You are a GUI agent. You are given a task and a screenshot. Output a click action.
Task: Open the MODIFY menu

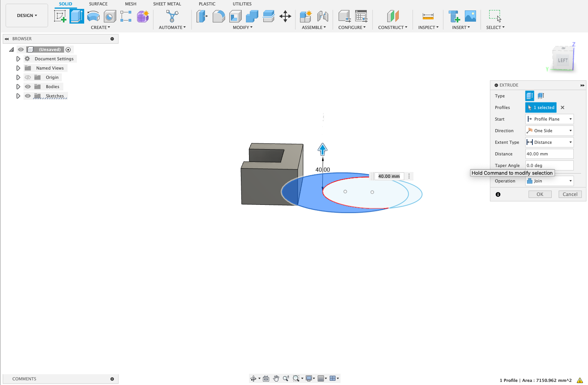pos(242,27)
